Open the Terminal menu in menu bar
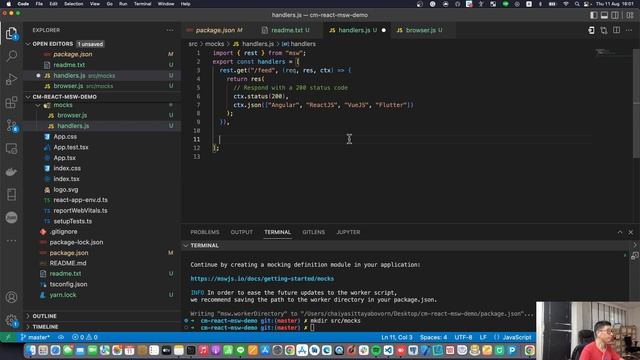Screen dimensions: 640x360 pyautogui.click(x=142, y=4)
